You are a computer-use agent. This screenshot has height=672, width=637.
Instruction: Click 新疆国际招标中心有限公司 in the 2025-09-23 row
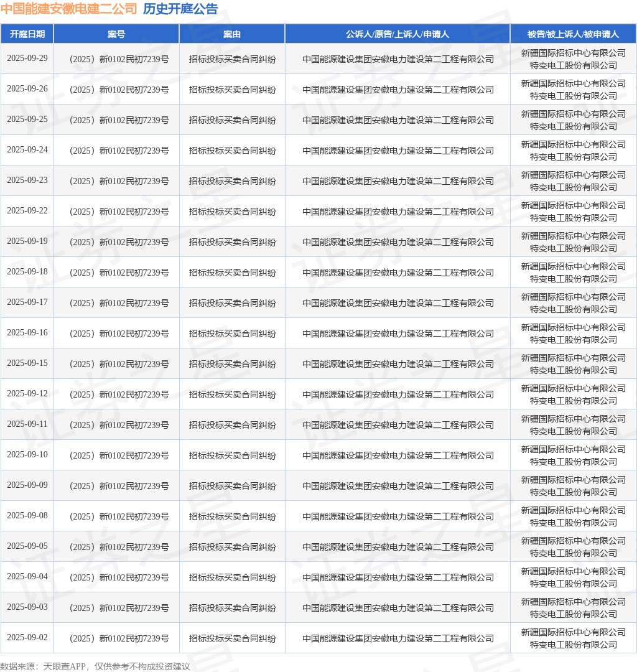pos(573,174)
